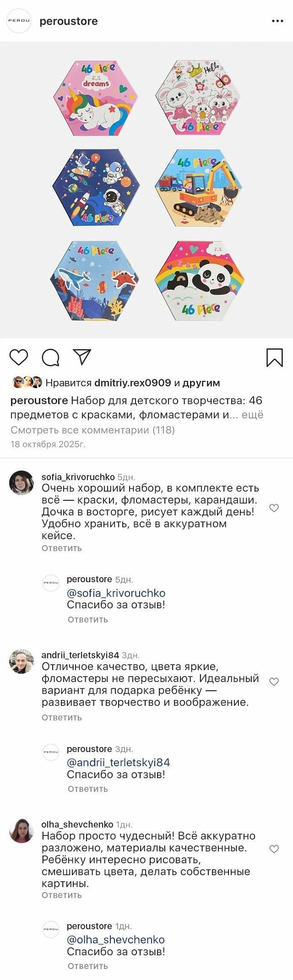Reply to andrii_terletskyi84's comment

pyautogui.click(x=61, y=717)
